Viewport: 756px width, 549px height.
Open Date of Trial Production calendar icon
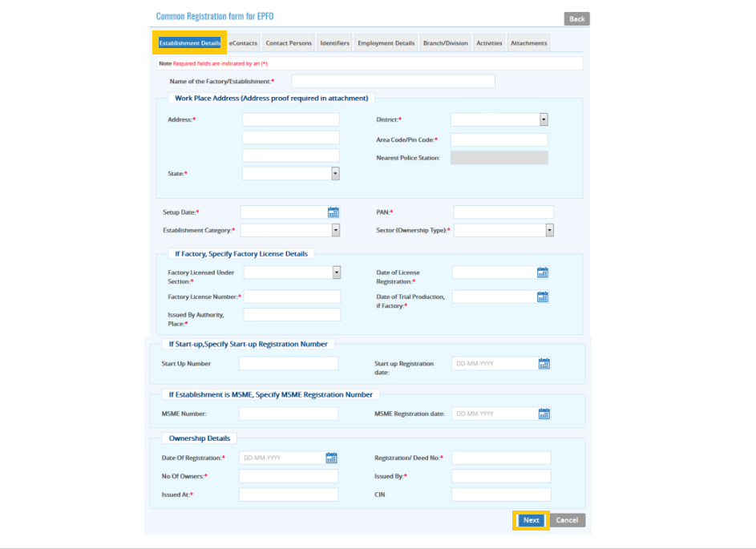click(543, 297)
